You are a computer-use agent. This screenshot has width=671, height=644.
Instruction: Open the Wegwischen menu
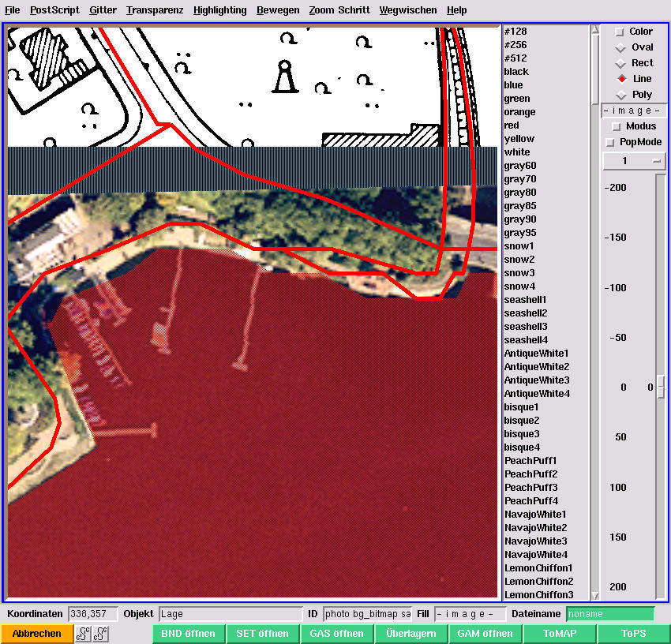tap(408, 10)
